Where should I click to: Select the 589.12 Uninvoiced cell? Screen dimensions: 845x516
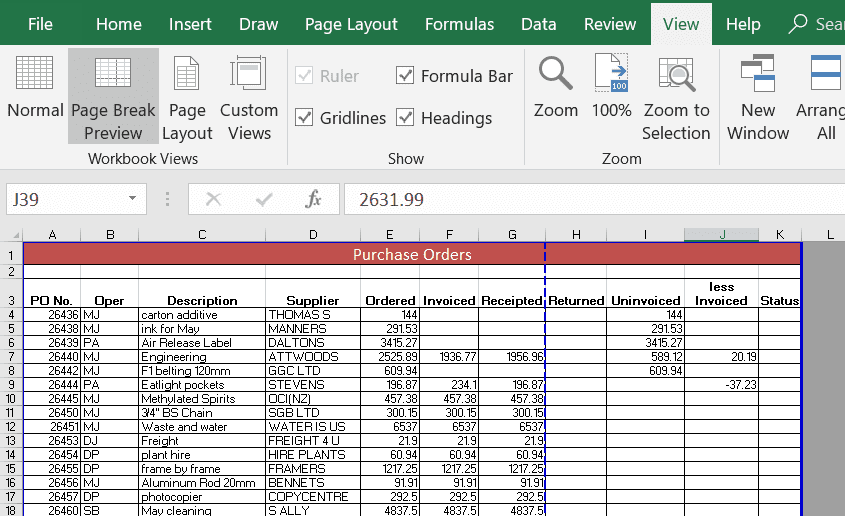point(646,357)
